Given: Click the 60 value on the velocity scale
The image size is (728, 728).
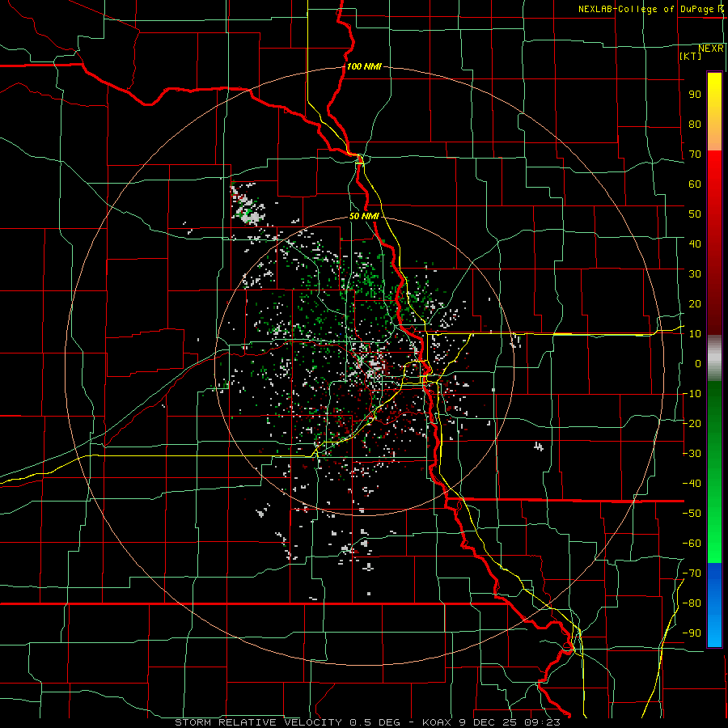Looking at the screenshot, I should click(695, 184).
